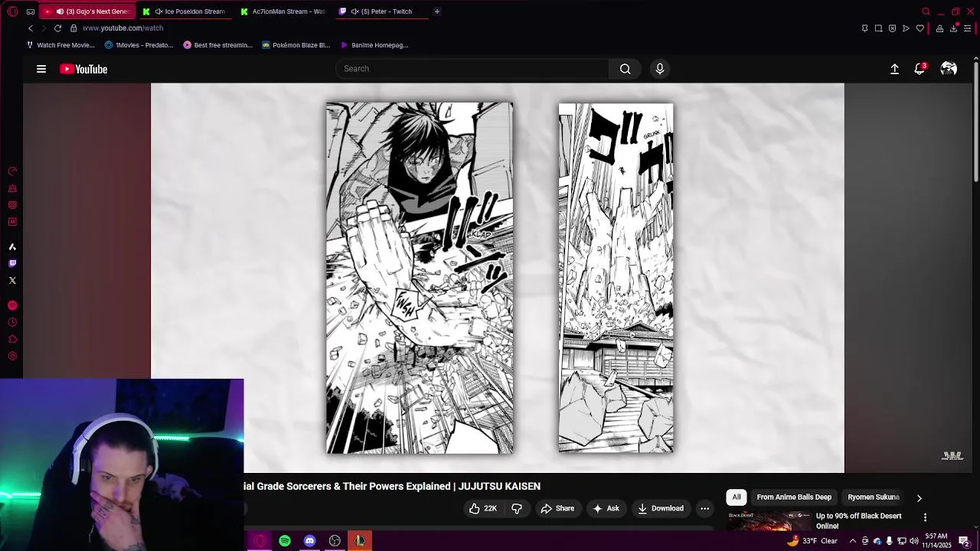Go back to previous page
Screen dimensions: 980x551
coord(31,28)
